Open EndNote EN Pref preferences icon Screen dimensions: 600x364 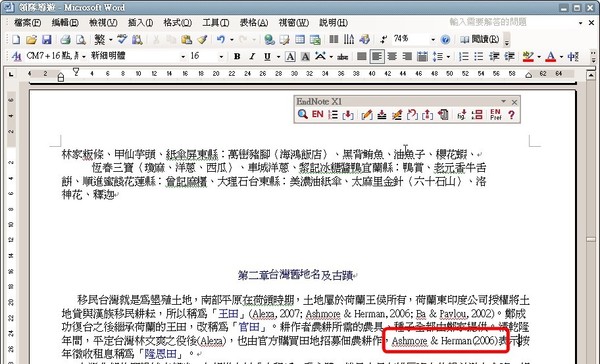click(x=496, y=114)
